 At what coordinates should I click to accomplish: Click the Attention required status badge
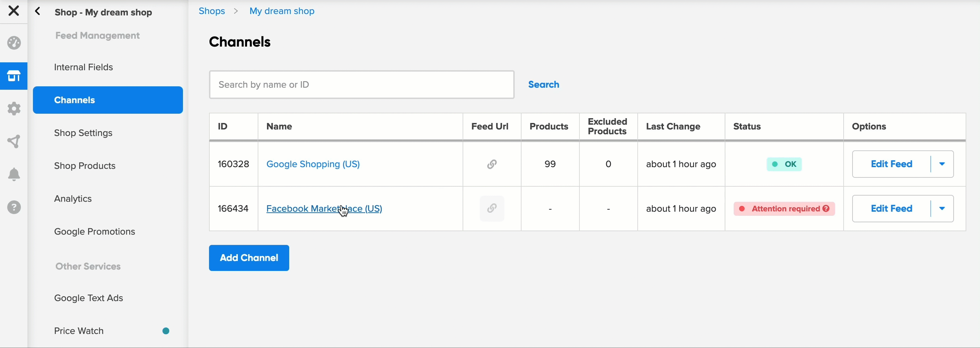click(784, 208)
